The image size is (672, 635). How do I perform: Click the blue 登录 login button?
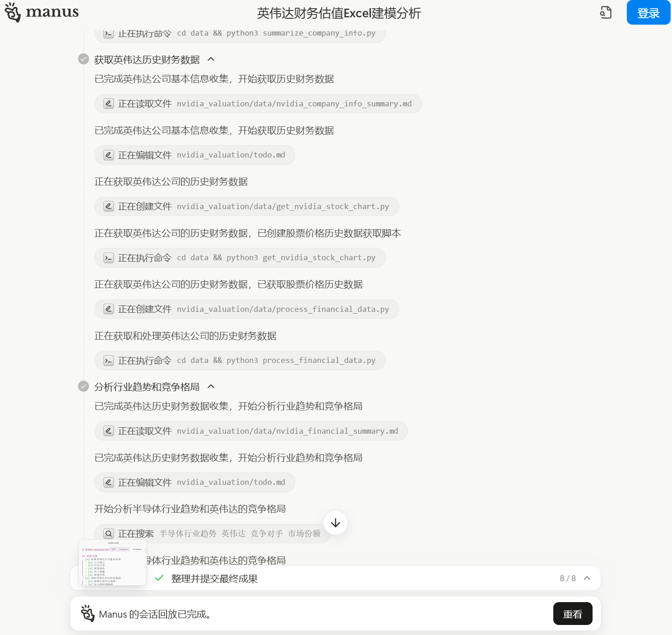[648, 12]
